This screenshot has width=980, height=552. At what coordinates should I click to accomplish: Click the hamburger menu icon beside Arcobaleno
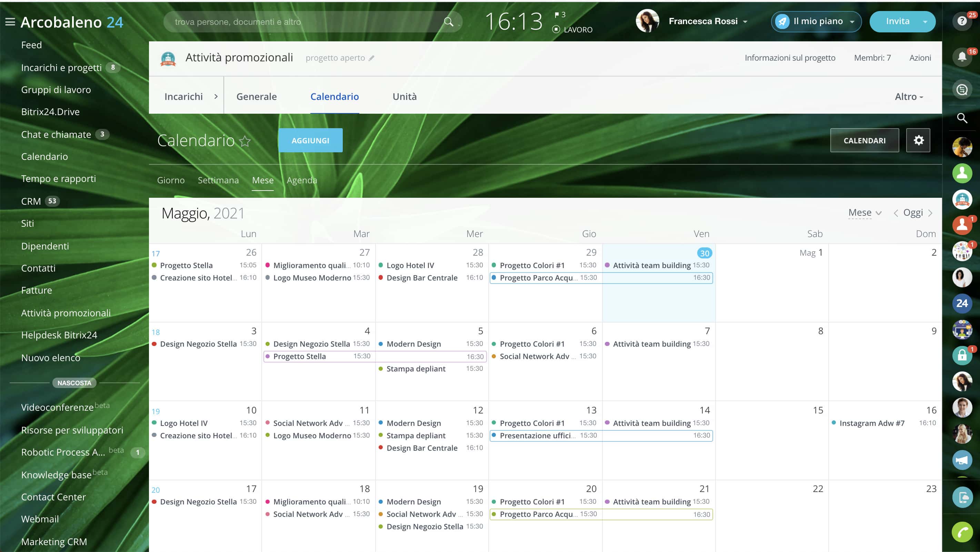pos(10,22)
